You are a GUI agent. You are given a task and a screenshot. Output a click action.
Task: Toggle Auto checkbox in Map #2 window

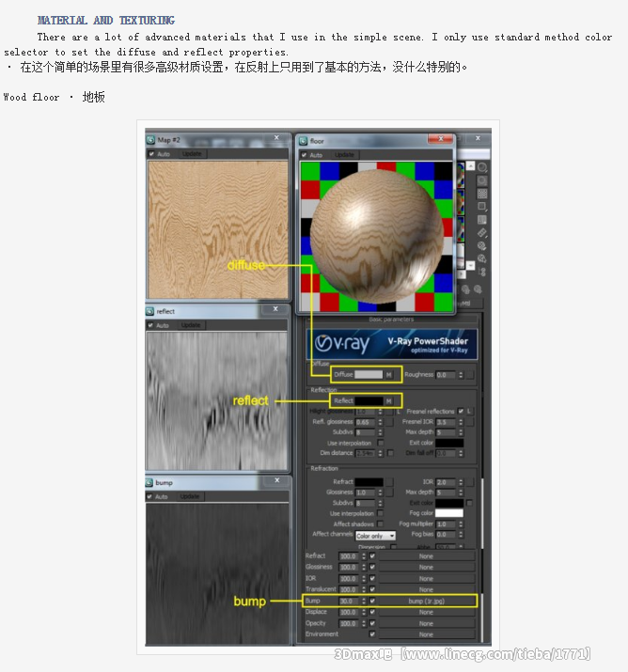pyautogui.click(x=151, y=154)
